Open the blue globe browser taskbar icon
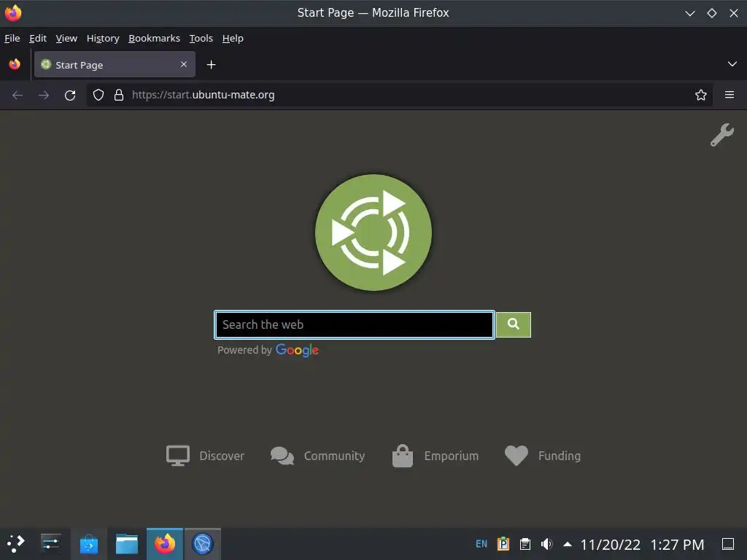Image resolution: width=747 pixels, height=560 pixels. click(203, 544)
